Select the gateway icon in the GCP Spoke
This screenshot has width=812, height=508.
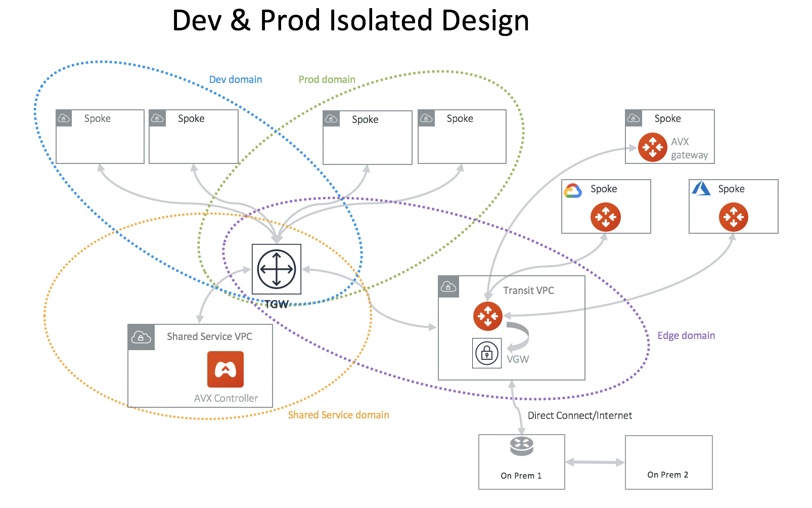tap(606, 217)
